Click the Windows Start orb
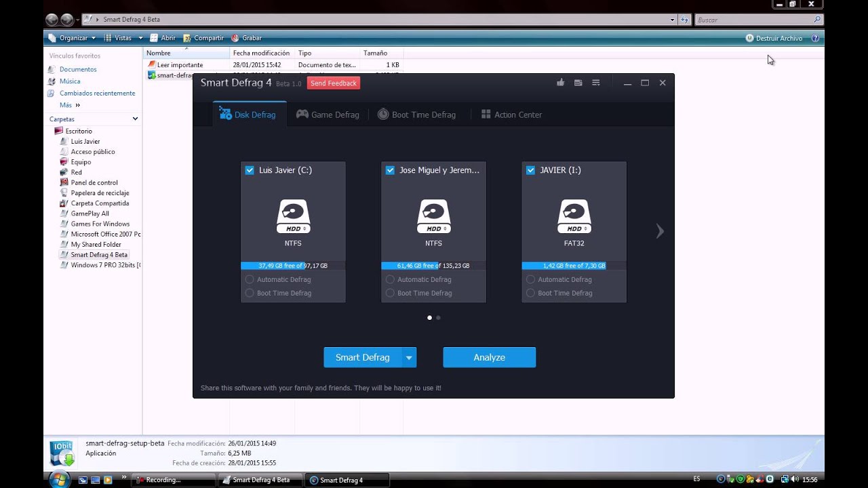 click(x=60, y=479)
